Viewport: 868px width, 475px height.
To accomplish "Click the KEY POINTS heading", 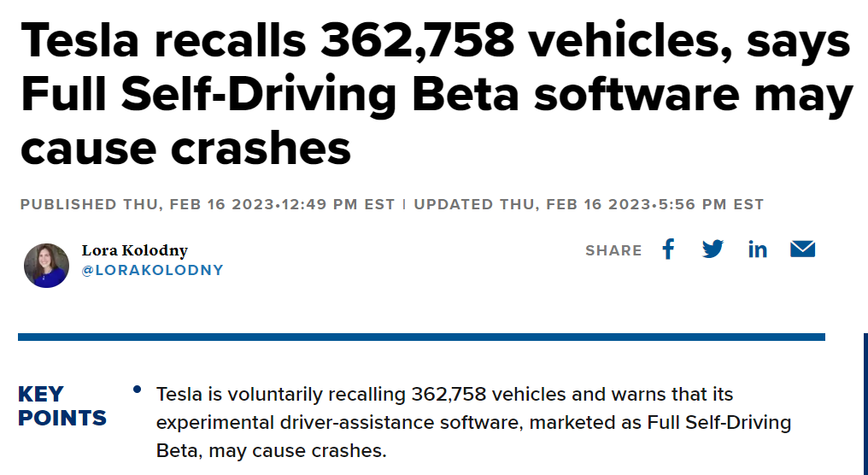I will [62, 406].
